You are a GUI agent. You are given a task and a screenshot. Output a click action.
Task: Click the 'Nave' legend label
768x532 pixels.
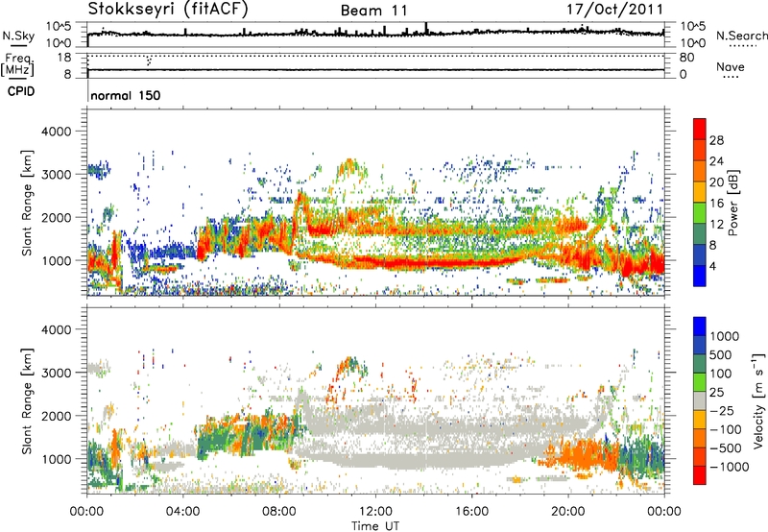click(x=731, y=66)
